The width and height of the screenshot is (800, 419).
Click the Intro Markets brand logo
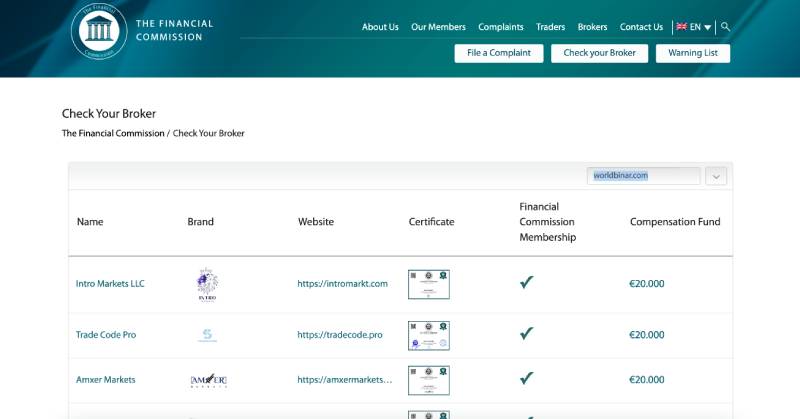207,283
